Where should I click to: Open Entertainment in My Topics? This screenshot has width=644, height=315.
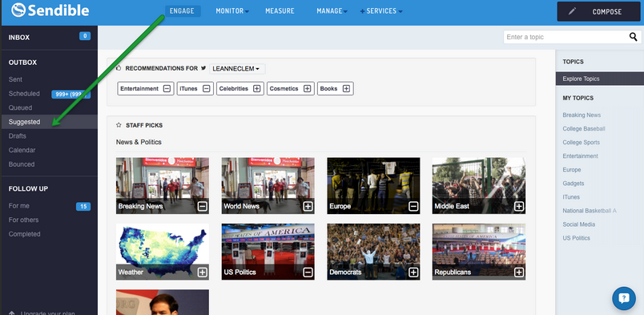(x=581, y=155)
